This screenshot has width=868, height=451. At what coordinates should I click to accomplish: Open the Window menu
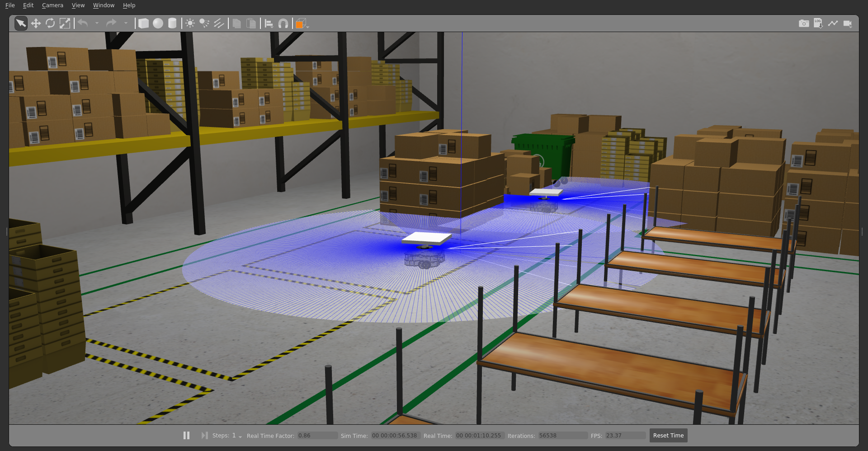pyautogui.click(x=104, y=5)
